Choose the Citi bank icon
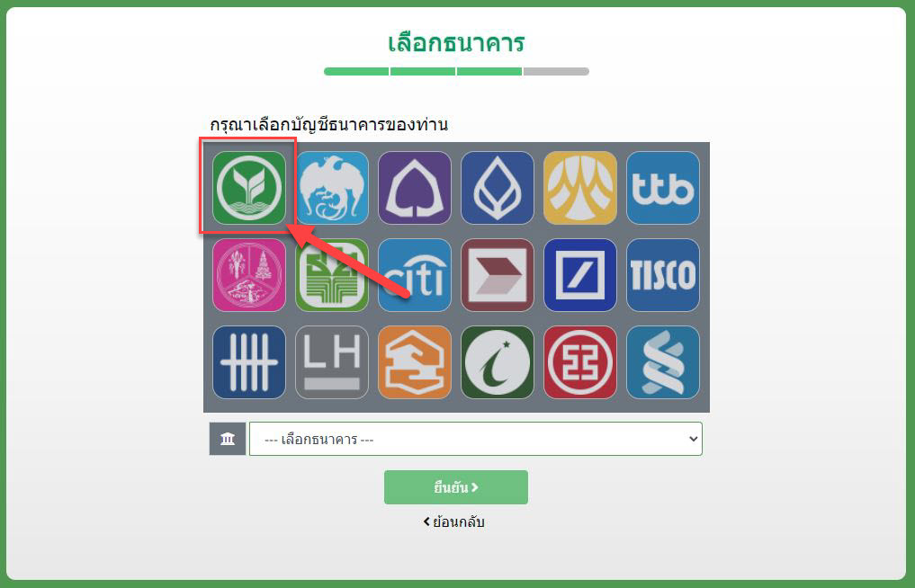Screen dimensions: 915x588 pyautogui.click(x=415, y=275)
